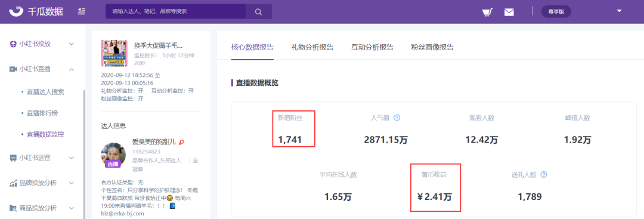
Task: Switch to 核心数据报告 tab
Action: (252, 47)
